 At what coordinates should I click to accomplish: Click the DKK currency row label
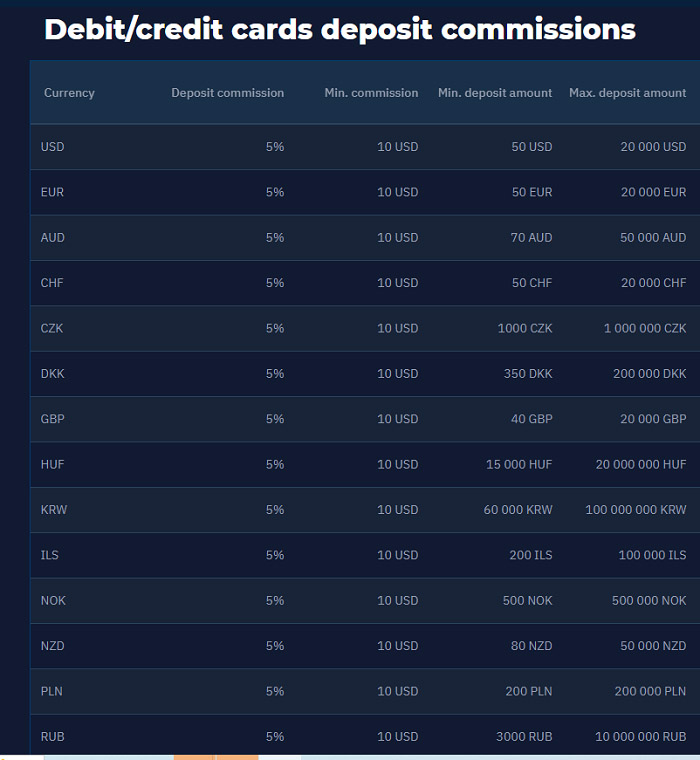coord(52,374)
